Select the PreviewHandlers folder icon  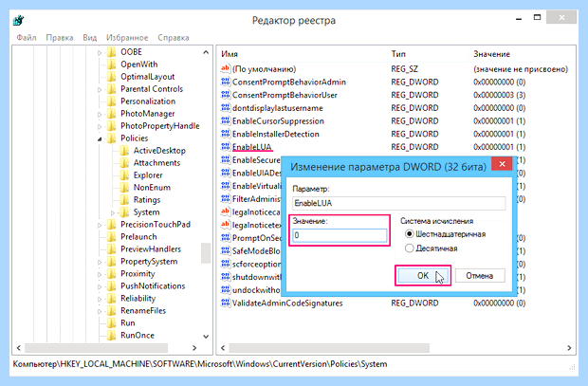(x=111, y=249)
